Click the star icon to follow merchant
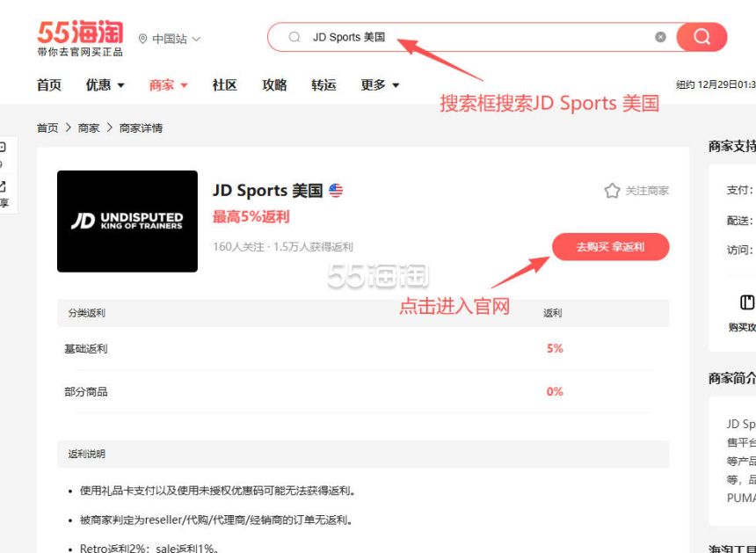 (x=612, y=191)
